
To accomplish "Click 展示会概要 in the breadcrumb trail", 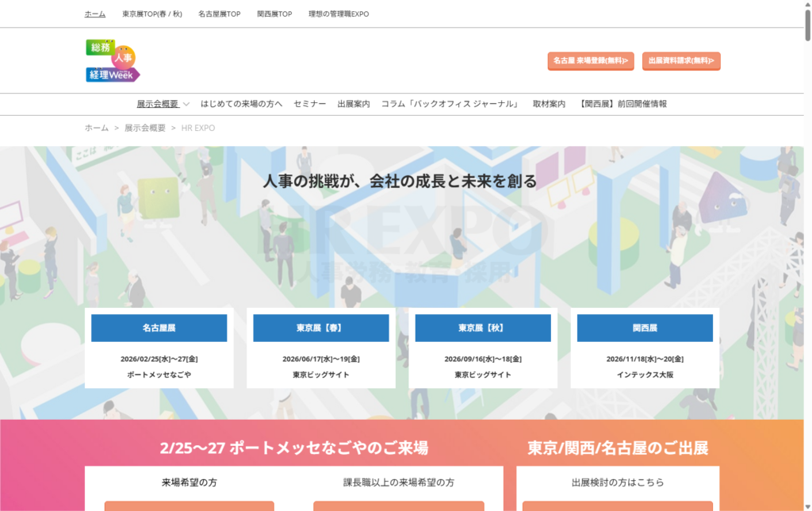I will (145, 128).
